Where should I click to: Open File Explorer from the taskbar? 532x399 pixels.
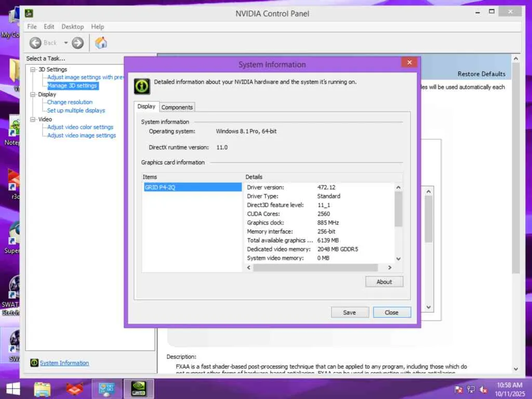click(42, 389)
